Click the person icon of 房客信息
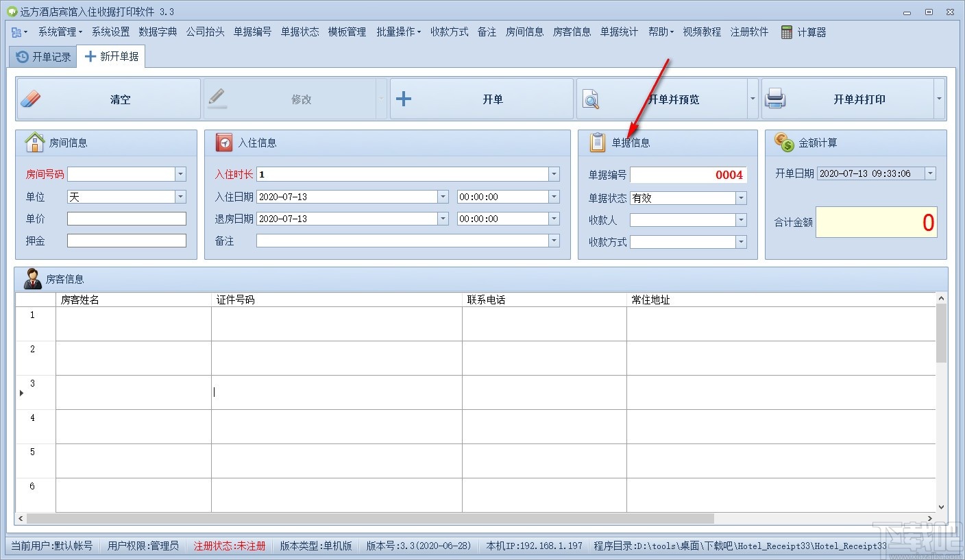Image resolution: width=965 pixels, height=560 pixels. coord(32,278)
